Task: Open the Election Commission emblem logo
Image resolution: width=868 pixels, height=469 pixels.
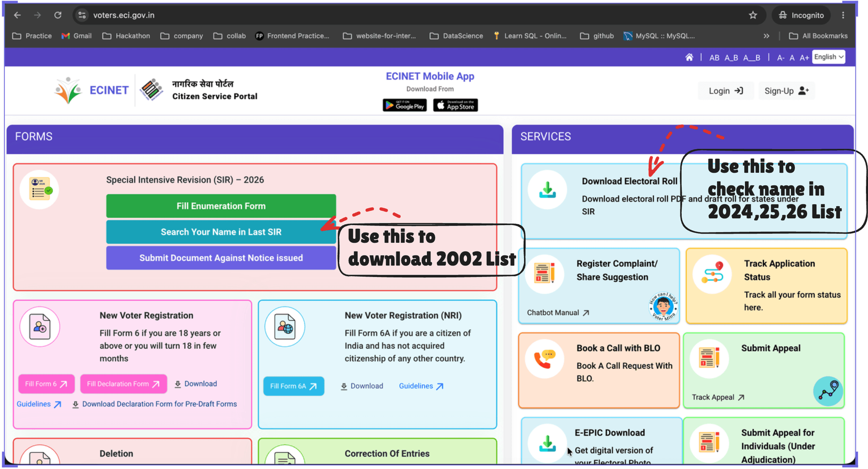Action: 152,89
